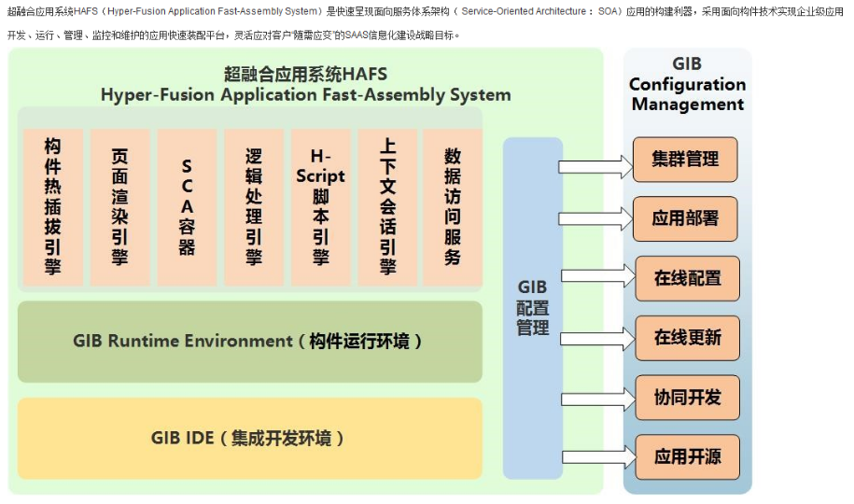The image size is (854, 504).
Task: Click the GIB Runtime Environment green block
Action: point(249,342)
